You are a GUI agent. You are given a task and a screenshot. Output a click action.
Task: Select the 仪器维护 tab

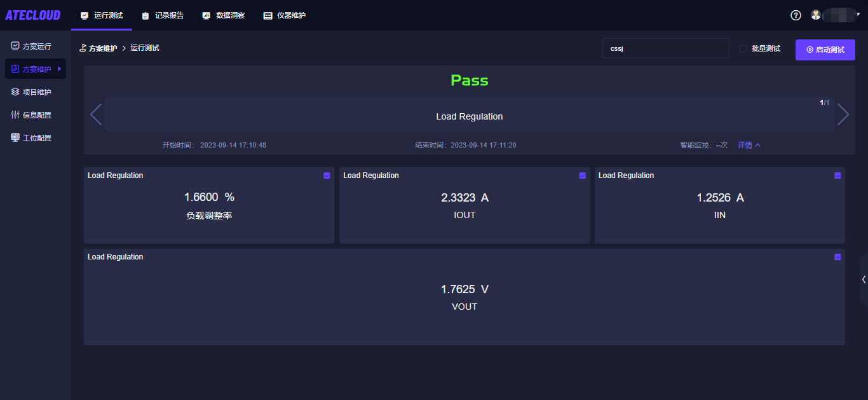coord(285,15)
